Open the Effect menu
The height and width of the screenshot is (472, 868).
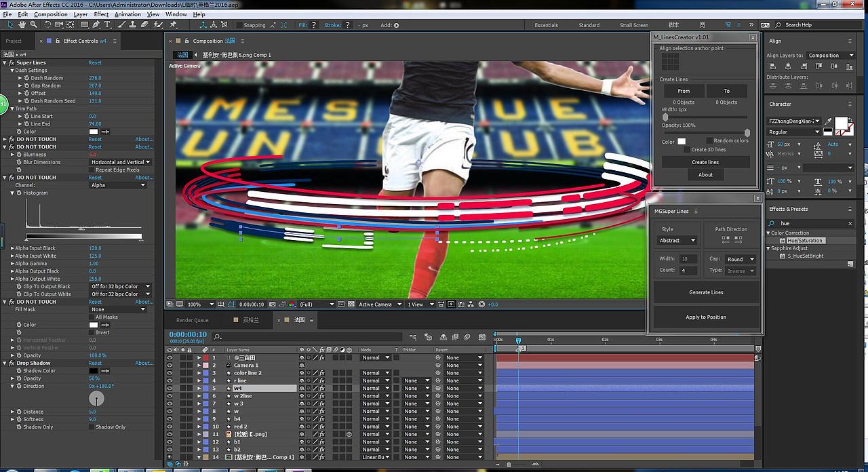(x=101, y=14)
